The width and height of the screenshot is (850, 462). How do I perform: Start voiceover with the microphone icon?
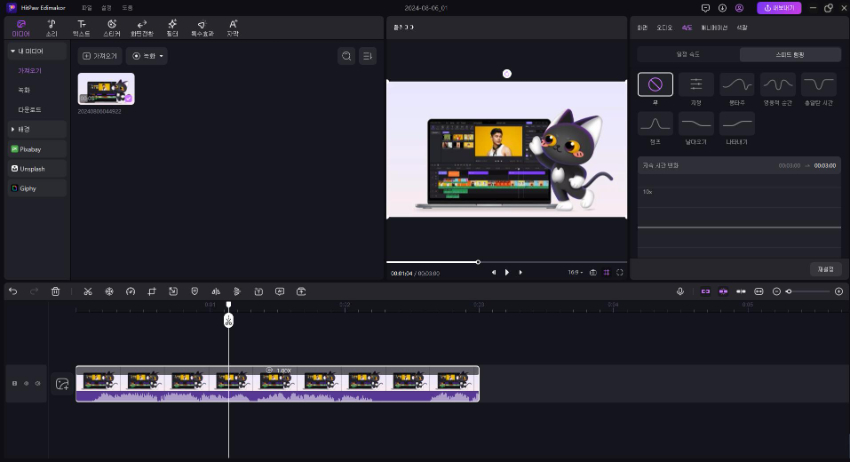point(680,291)
